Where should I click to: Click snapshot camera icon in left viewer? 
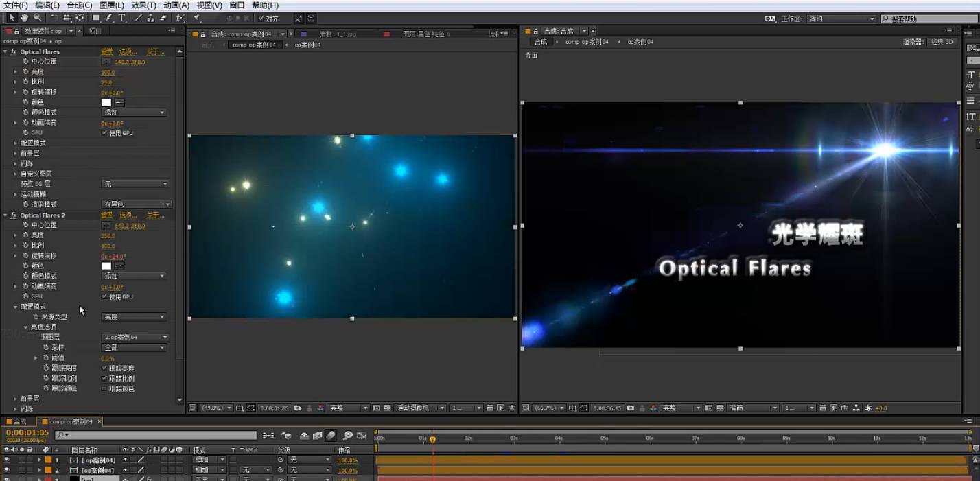click(x=297, y=408)
